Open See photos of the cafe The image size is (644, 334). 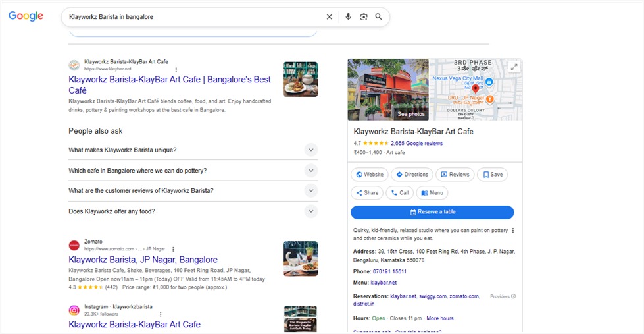coord(410,114)
